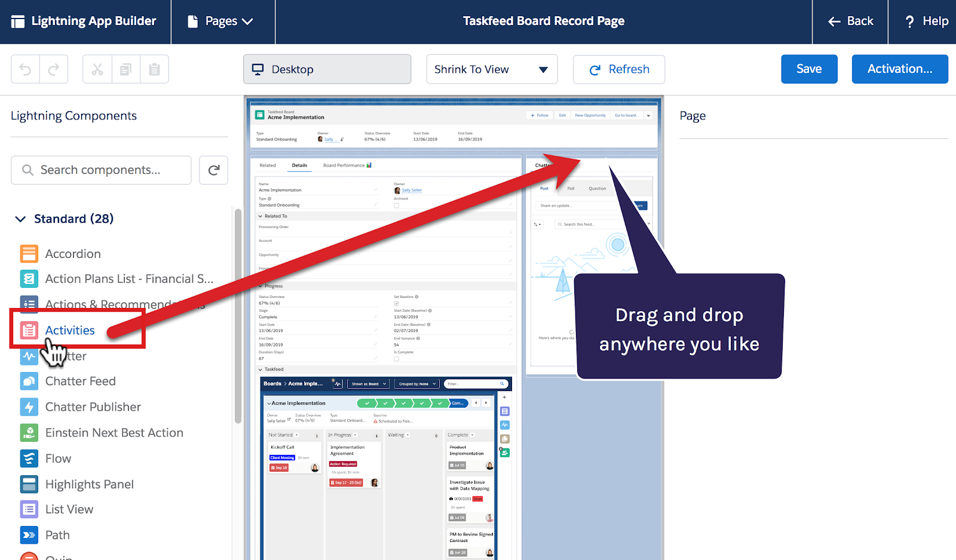956x560 pixels.
Task: Select the Einstein Next Best Action icon
Action: pyautogui.click(x=29, y=432)
